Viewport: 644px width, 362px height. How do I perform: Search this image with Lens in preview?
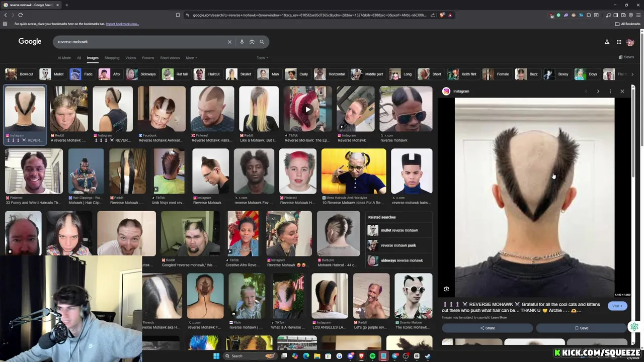point(446,289)
